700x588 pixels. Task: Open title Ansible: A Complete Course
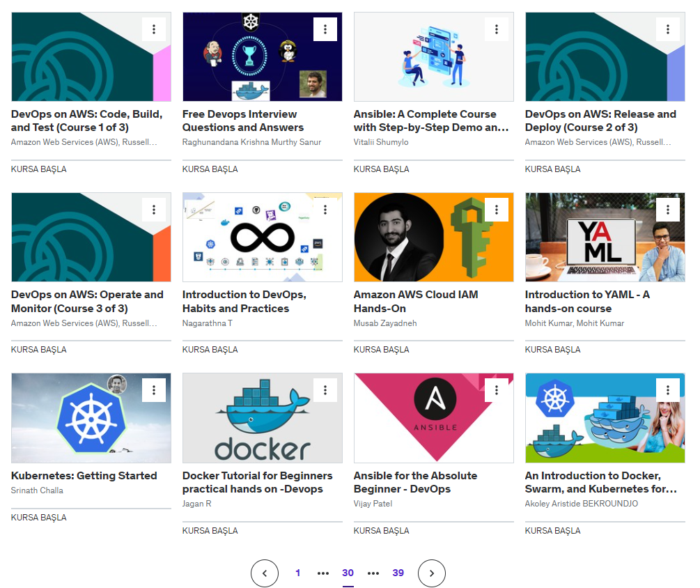point(431,121)
